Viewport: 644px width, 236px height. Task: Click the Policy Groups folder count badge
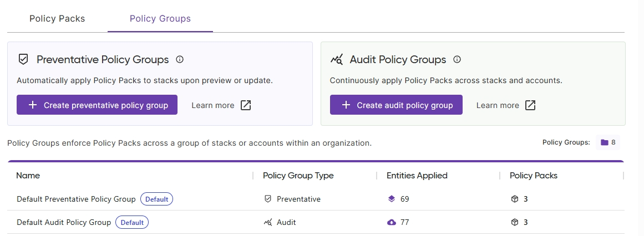[x=608, y=142]
